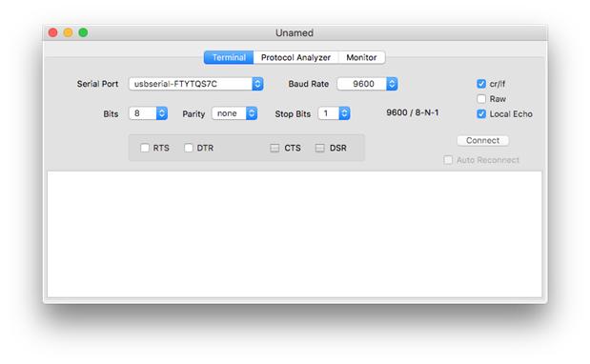Click the Unamed window title
The width and height of the screenshot is (590, 364).
295,33
